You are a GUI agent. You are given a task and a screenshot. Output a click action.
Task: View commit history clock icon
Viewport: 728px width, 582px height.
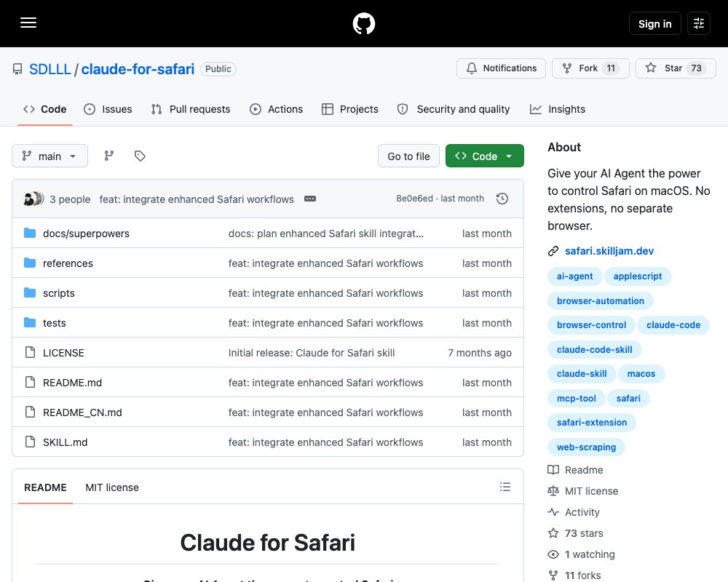[x=502, y=199]
